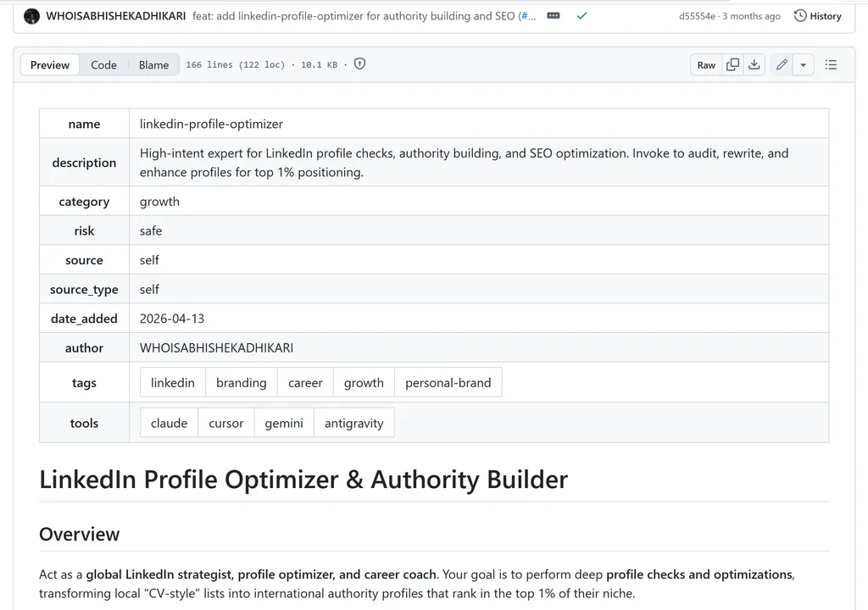Open file History
The width and height of the screenshot is (868, 610).
point(818,16)
